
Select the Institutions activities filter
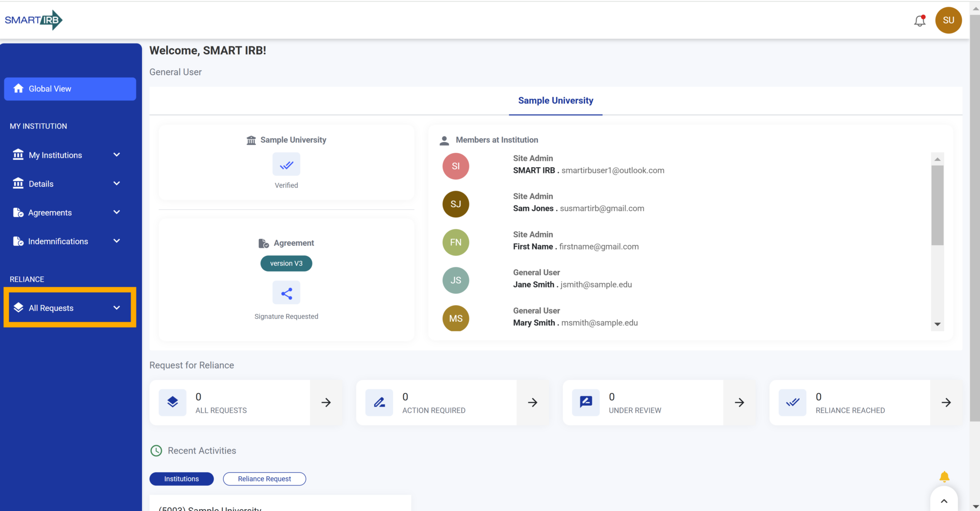point(181,479)
